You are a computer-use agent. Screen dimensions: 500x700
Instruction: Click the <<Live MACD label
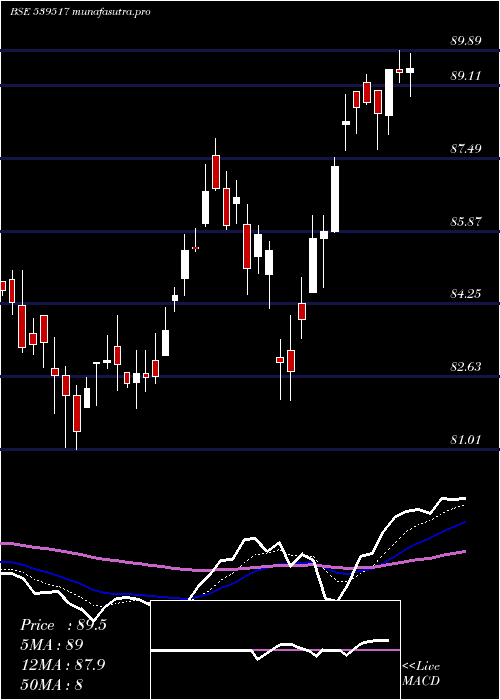pos(421,674)
